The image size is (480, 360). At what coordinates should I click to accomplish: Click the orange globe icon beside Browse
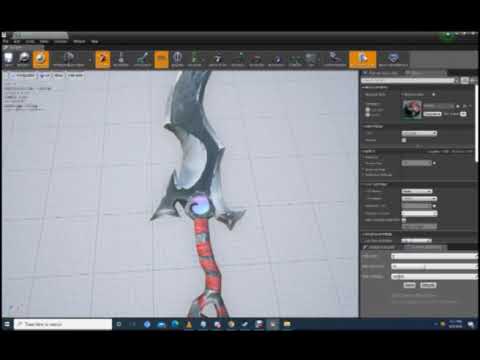coord(41,59)
